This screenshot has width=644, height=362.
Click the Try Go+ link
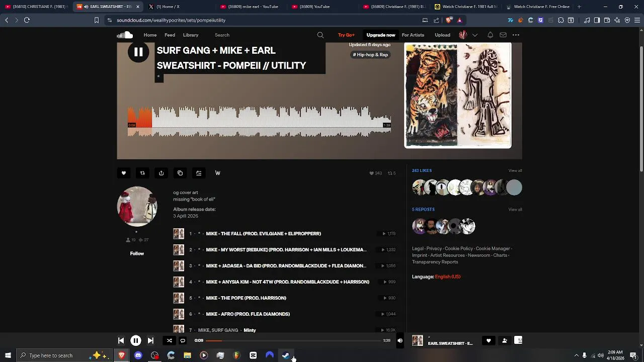(346, 35)
